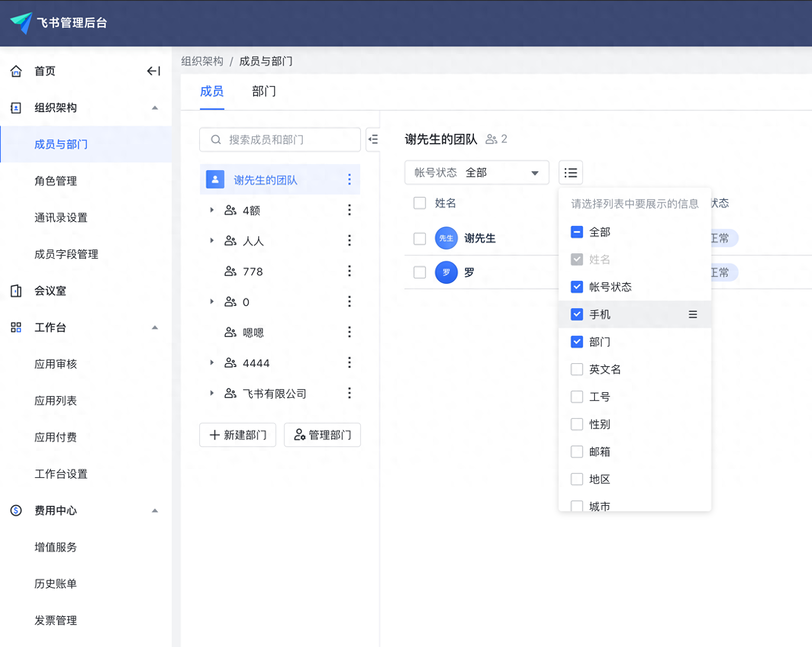Click the Feishu admin logo icon
The height and width of the screenshot is (647, 812).
[22, 23]
